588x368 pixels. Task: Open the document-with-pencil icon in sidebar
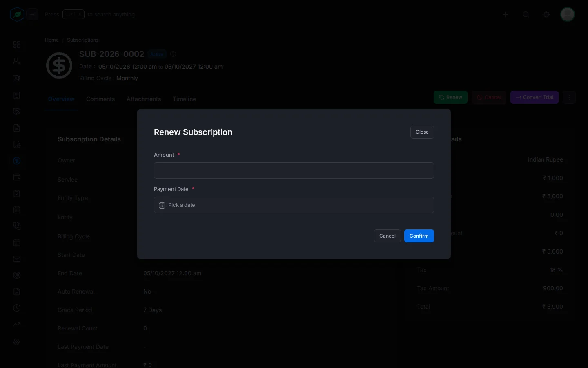point(17,144)
